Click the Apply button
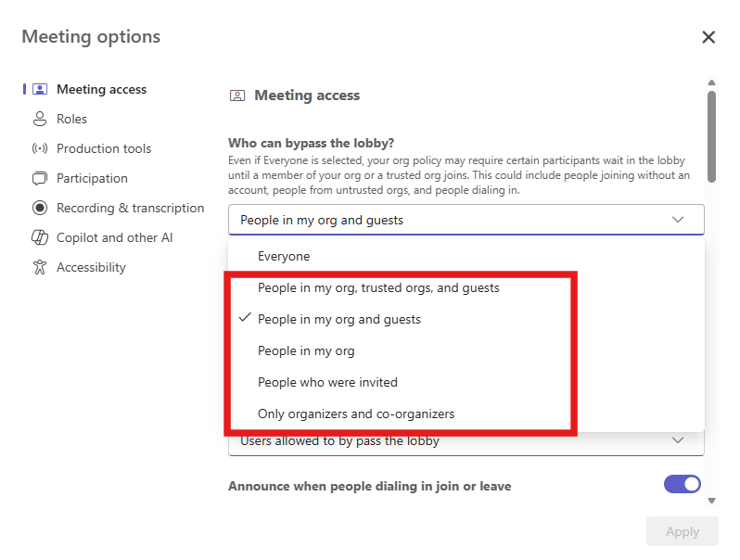Viewport: 740px width, 560px height. pyautogui.click(x=682, y=531)
